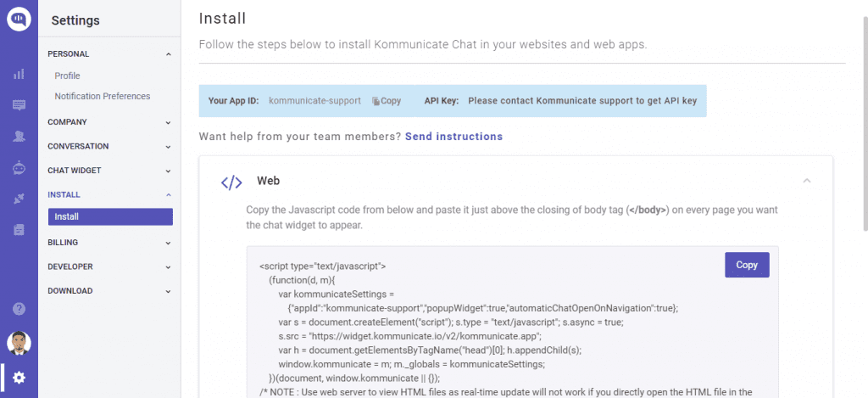868x398 pixels.
Task: Click the user profile avatar
Action: click(x=19, y=343)
